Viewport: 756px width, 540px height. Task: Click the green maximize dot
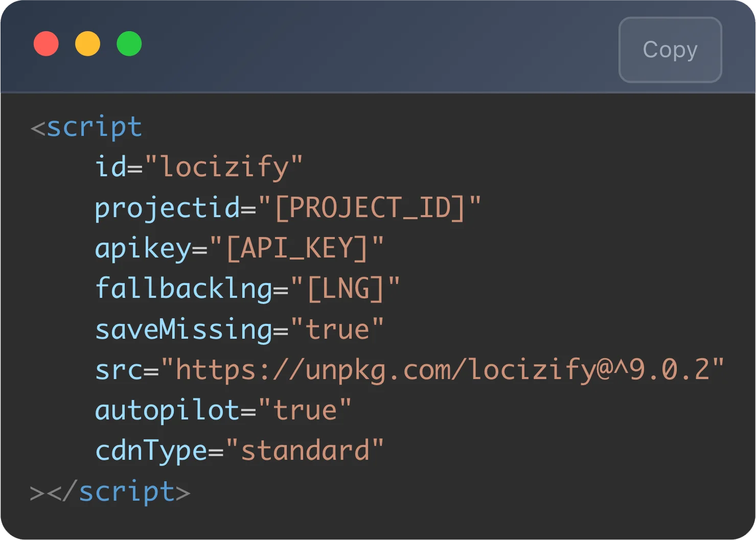pos(129,44)
